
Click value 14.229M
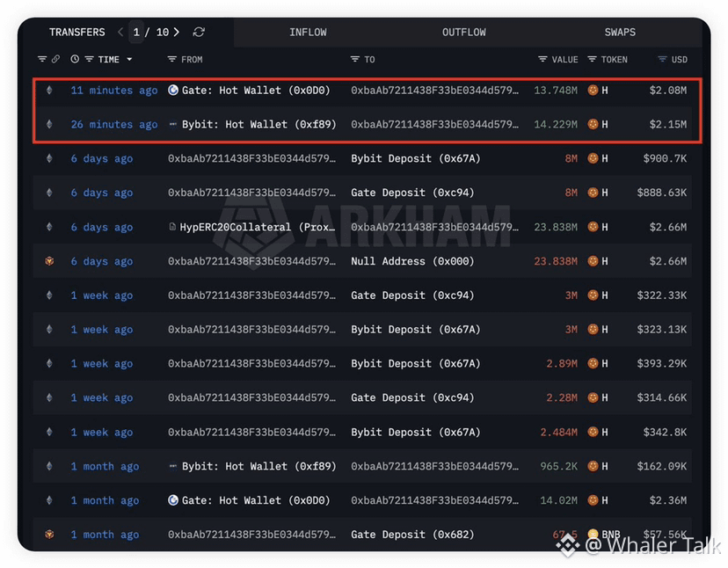[556, 125]
